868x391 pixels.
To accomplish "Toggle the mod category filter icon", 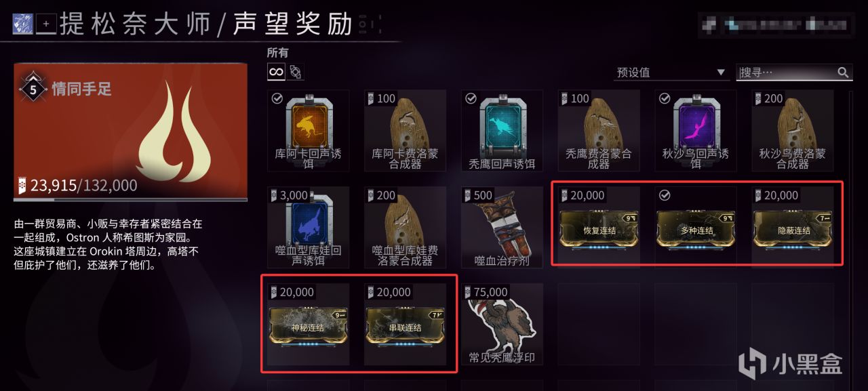I will click(295, 71).
